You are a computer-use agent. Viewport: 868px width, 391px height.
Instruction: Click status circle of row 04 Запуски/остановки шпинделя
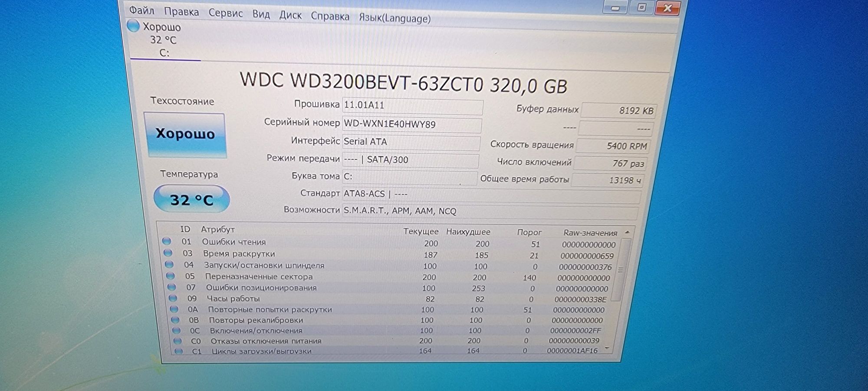pos(169,264)
